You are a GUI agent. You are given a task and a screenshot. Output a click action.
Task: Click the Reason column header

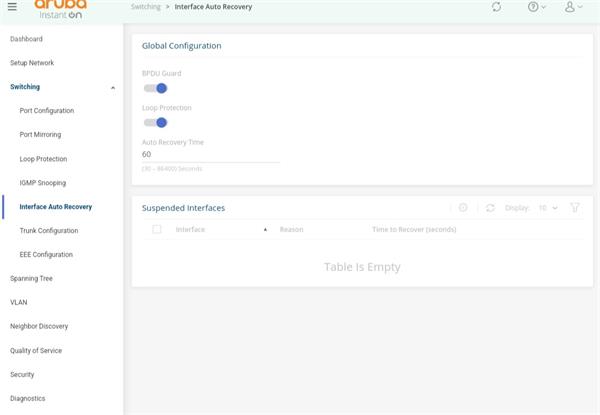(291, 229)
